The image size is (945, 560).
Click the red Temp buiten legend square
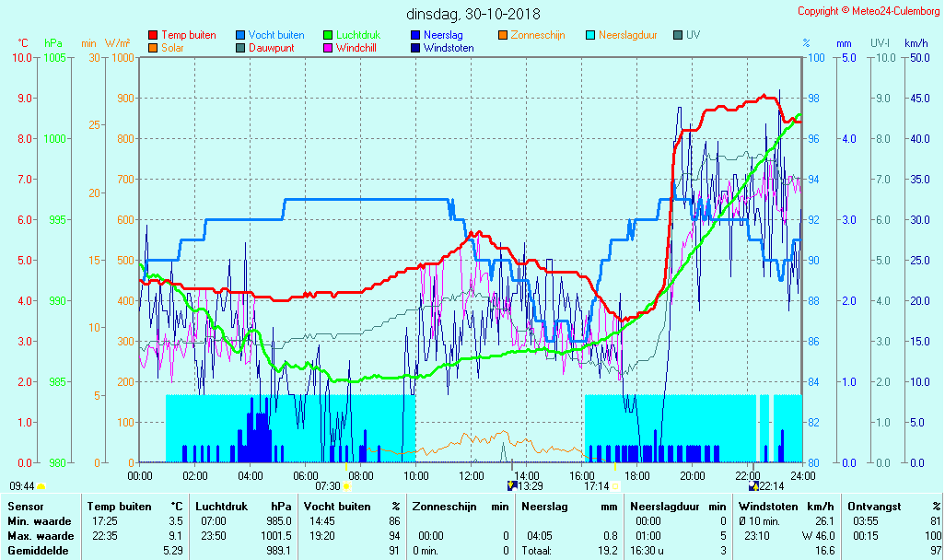point(153,36)
